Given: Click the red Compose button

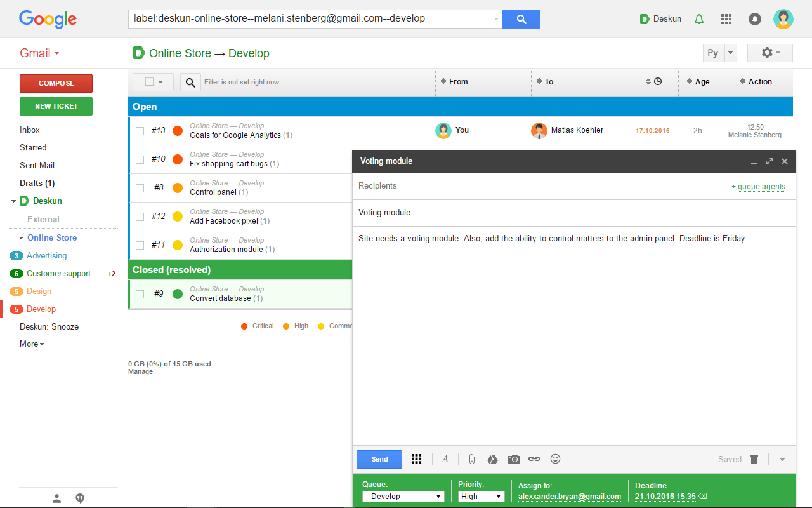Looking at the screenshot, I should (56, 83).
